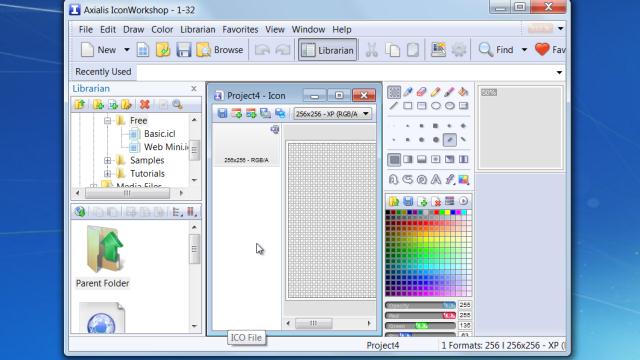
Task: Select the pink Eraser tool
Action: coord(422,92)
